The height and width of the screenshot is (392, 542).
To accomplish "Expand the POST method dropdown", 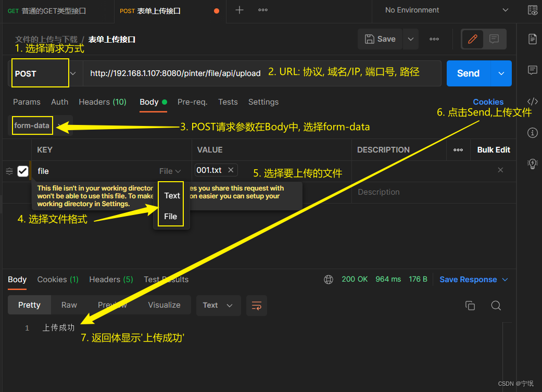I will coord(73,73).
